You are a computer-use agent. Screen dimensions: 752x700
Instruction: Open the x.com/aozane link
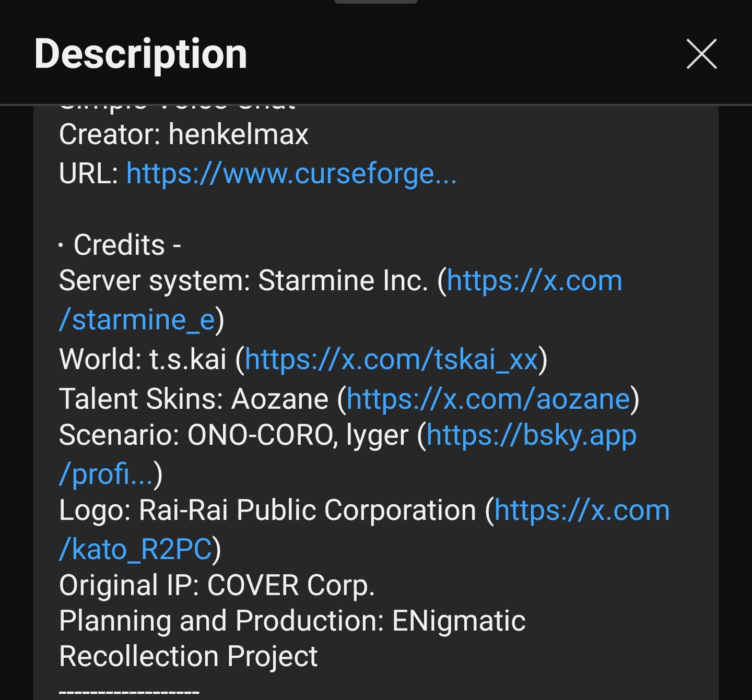tap(488, 399)
